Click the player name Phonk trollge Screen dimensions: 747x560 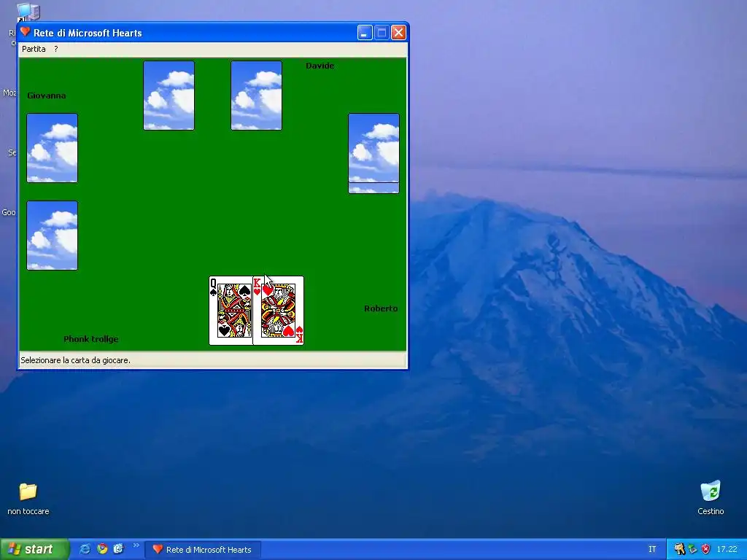click(x=91, y=339)
